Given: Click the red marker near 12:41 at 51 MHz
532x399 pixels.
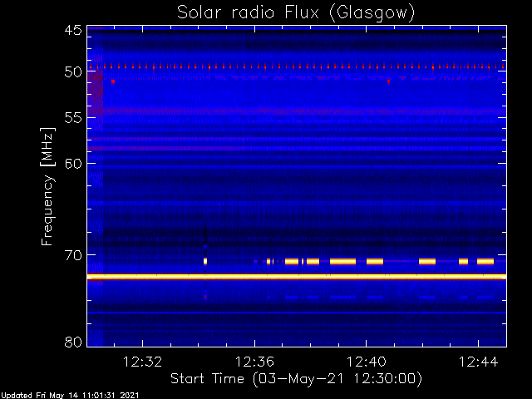Looking at the screenshot, I should pos(388,81).
